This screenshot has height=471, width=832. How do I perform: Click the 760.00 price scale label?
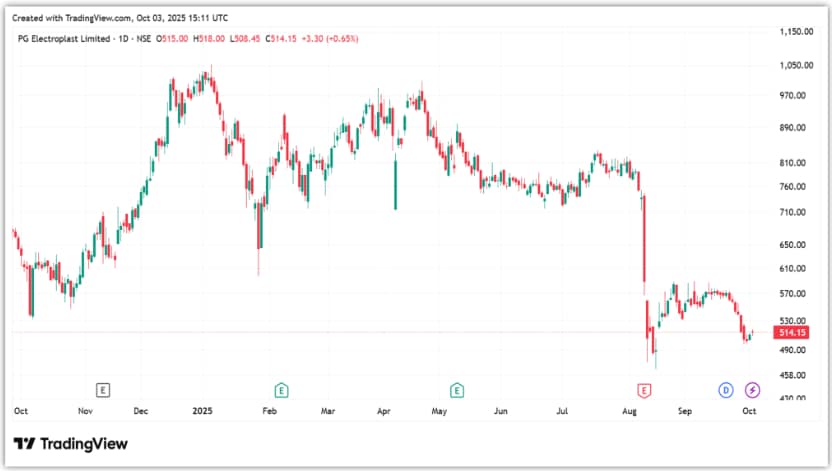click(792, 187)
